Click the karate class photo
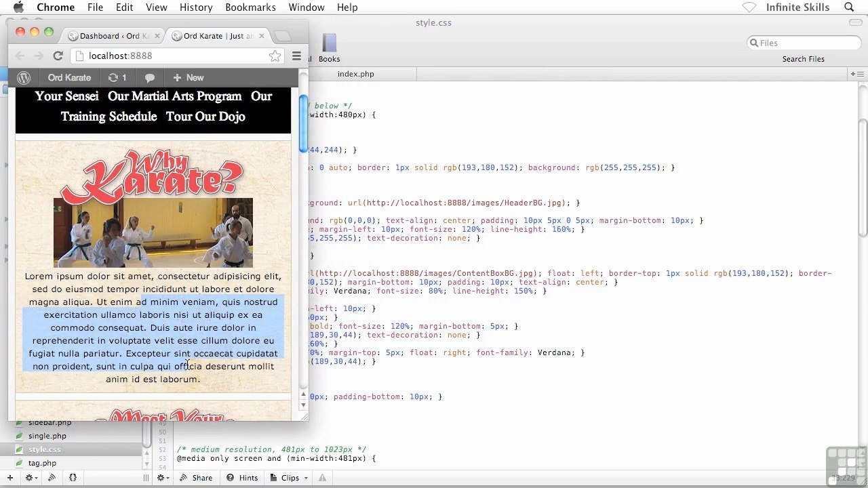This screenshot has height=488, width=868. pos(153,232)
